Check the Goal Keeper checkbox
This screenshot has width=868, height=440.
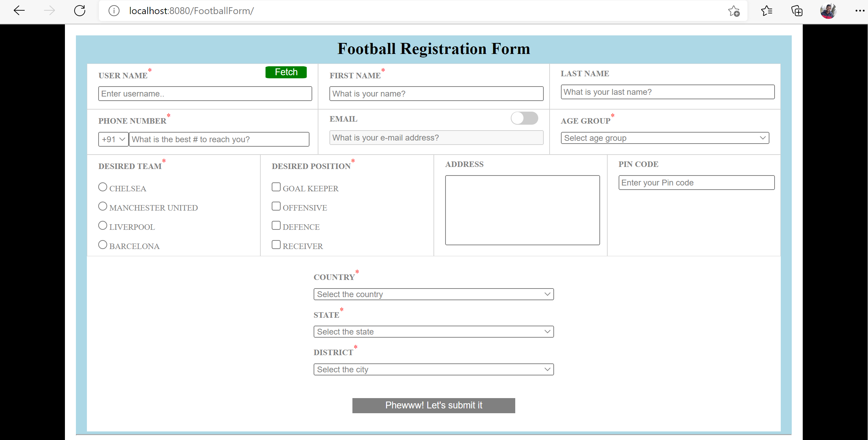[x=276, y=187]
